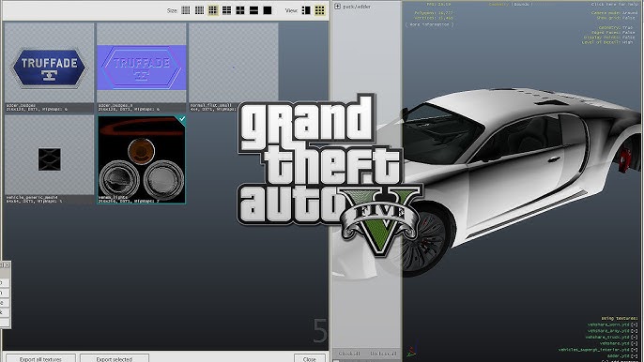Click the vehshare_truck.ytd texture name
This screenshot has height=362, width=644.
coord(607,337)
